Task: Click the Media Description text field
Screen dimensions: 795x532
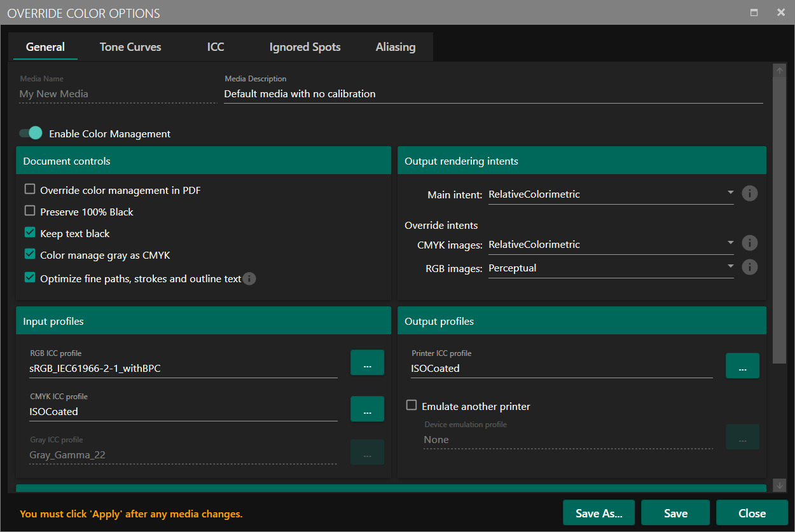Action: [493, 94]
